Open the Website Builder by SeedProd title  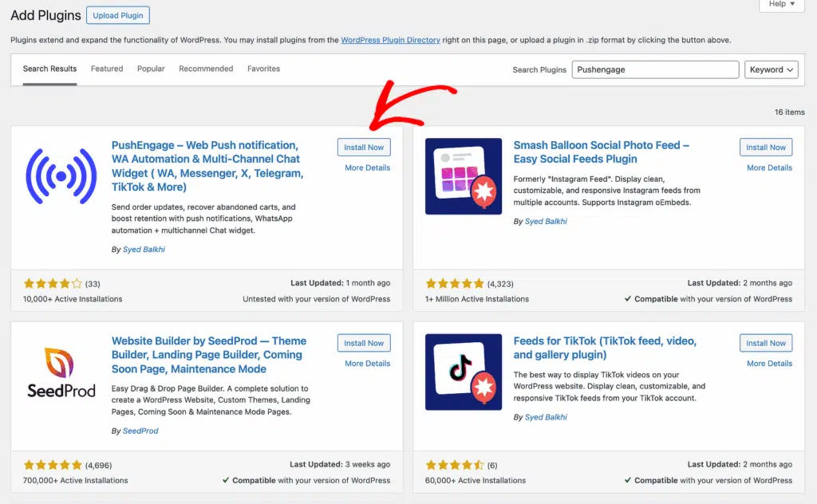209,355
